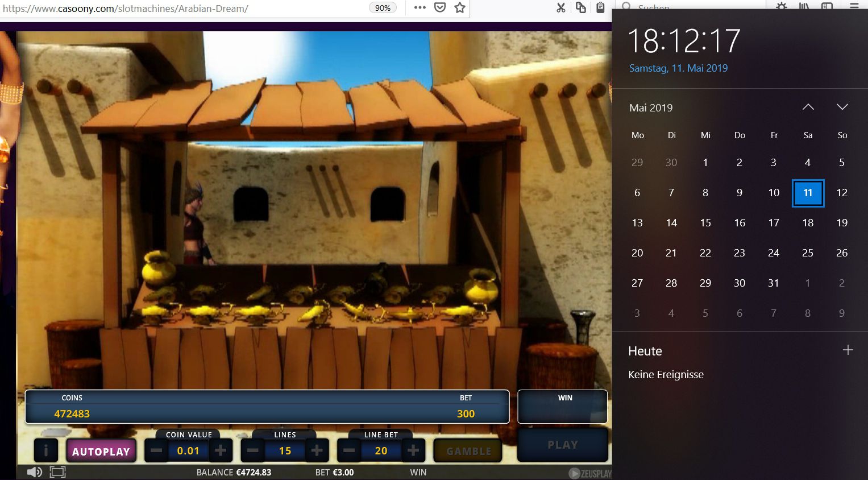Click the browser zoom 90% indicator
Image resolution: width=868 pixels, height=480 pixels.
(383, 8)
